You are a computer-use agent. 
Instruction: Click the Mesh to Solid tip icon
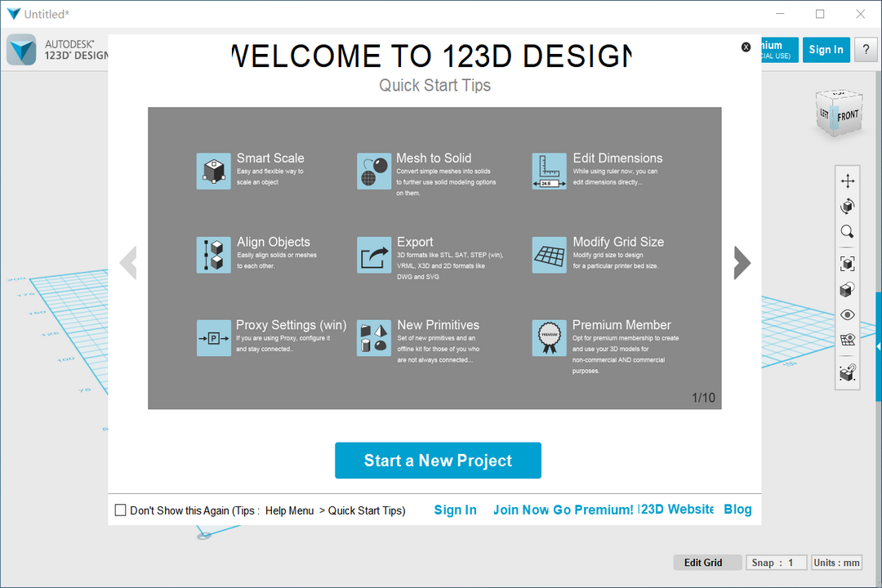coord(373,171)
